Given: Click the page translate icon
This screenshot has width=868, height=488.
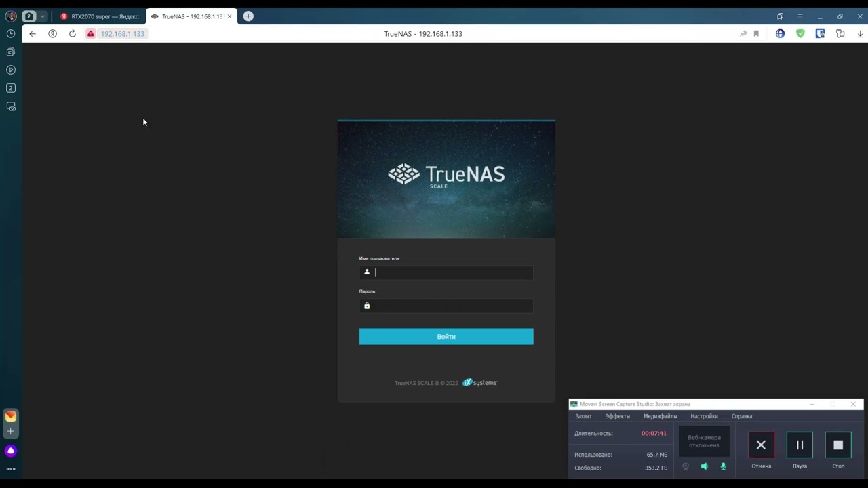Looking at the screenshot, I should [743, 33].
